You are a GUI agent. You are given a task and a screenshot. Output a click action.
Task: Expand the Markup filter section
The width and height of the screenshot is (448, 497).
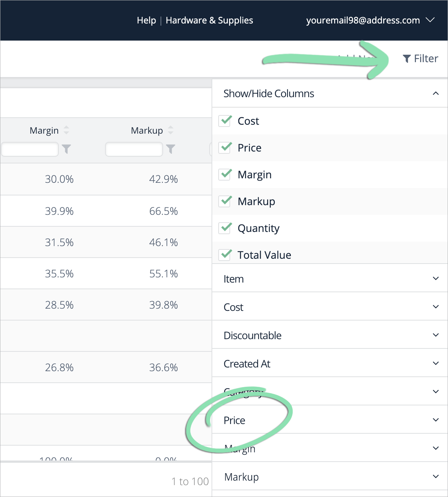[x=330, y=477]
